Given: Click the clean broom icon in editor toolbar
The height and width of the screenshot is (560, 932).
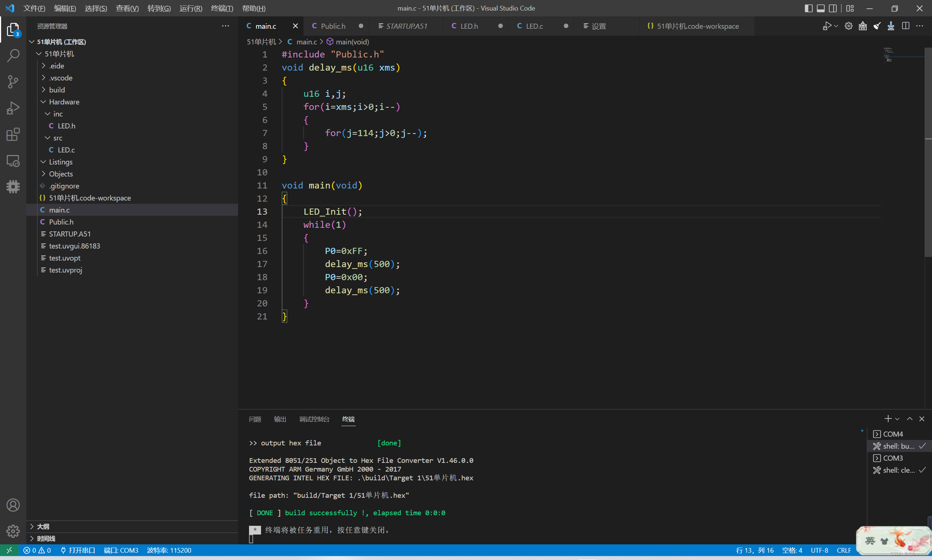Looking at the screenshot, I should (877, 26).
